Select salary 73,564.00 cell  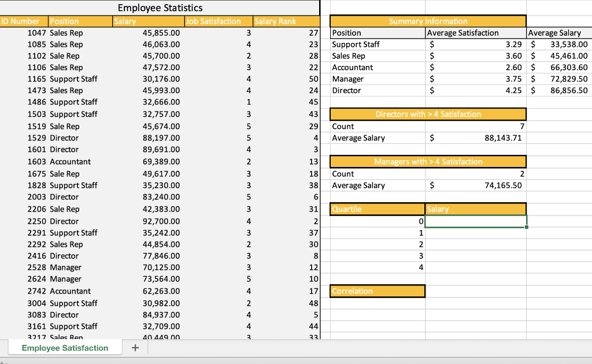pos(149,279)
